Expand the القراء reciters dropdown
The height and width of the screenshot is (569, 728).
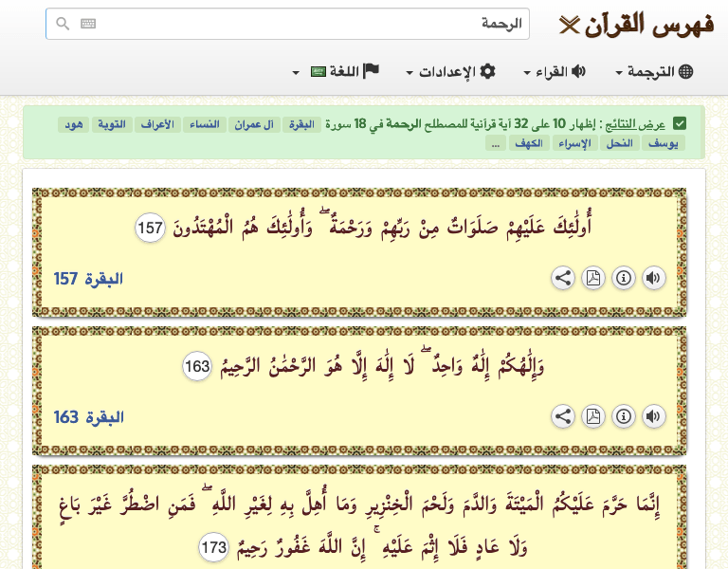555,72
